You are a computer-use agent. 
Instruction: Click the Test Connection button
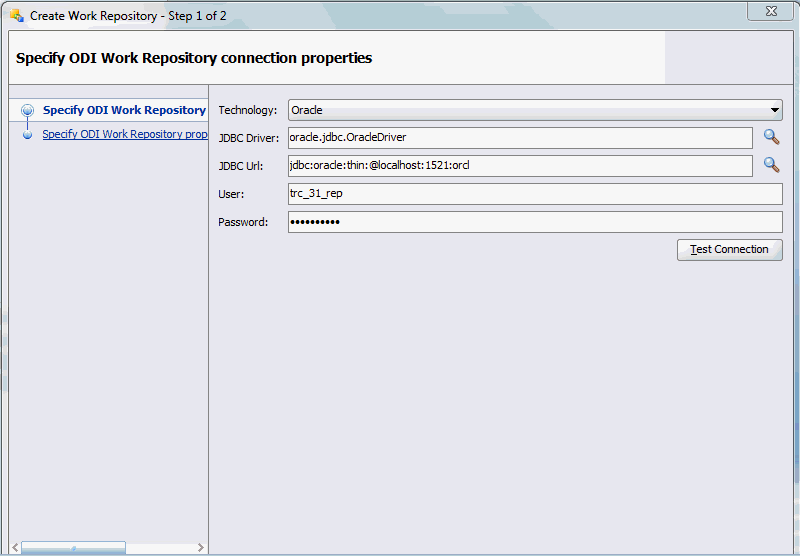[730, 250]
